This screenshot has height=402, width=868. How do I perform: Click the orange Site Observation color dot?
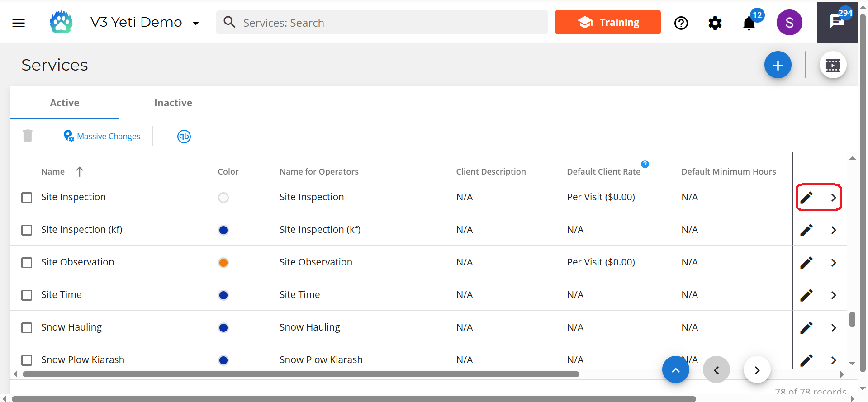click(223, 263)
